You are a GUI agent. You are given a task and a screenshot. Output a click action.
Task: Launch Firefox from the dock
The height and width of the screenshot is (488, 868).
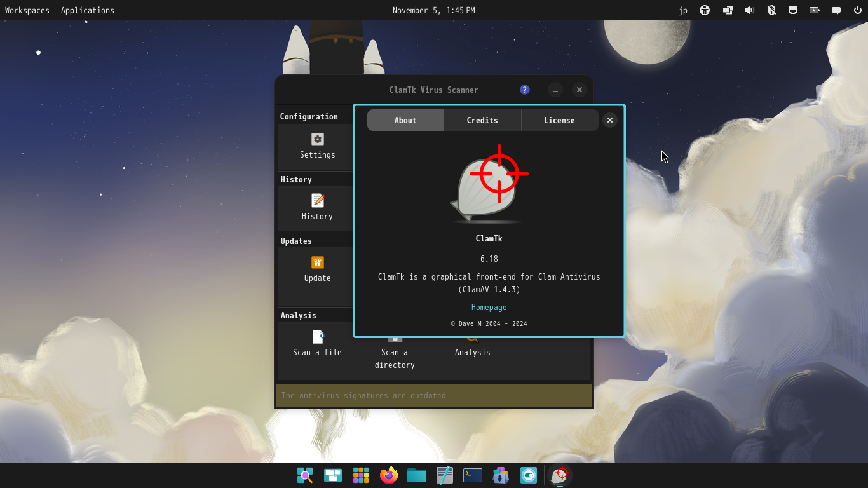(x=389, y=475)
